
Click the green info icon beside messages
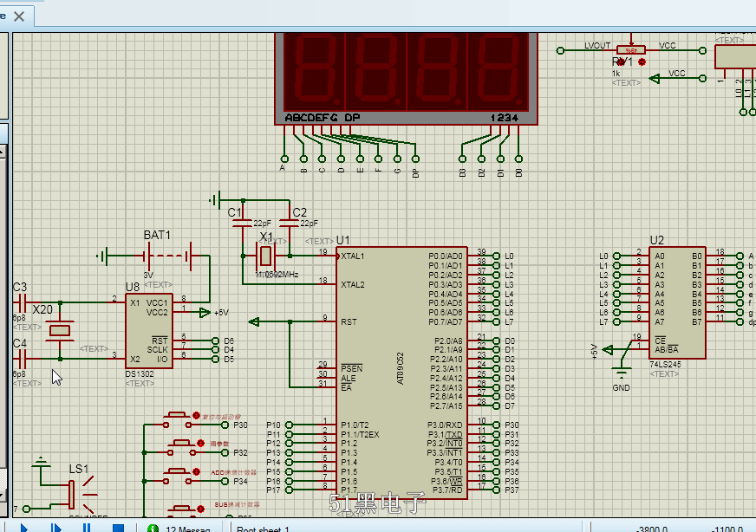[153, 529]
